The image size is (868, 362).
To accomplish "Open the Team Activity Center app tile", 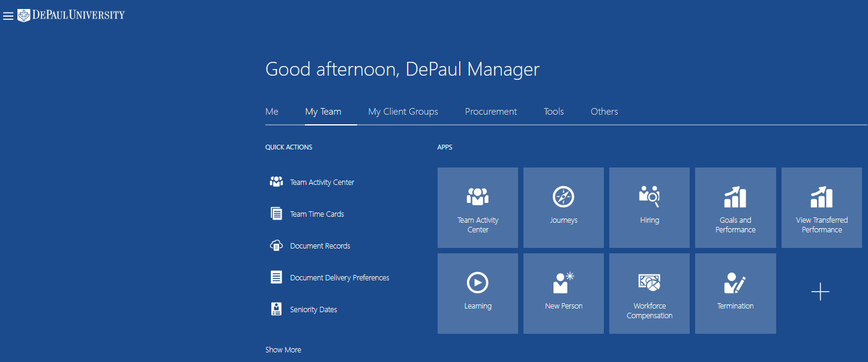I will coord(478,208).
